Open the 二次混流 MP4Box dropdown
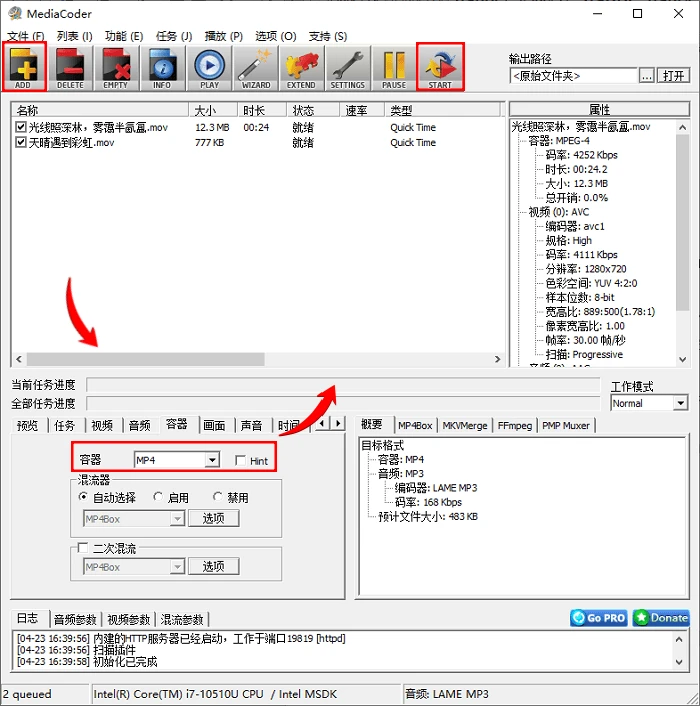Viewport: 700px width, 706px height. pyautogui.click(x=177, y=566)
